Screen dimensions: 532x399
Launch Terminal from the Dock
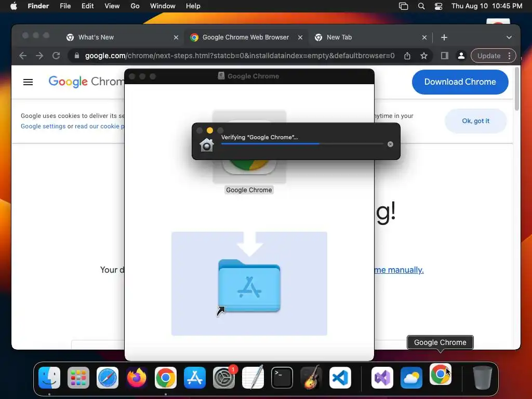coord(282,378)
